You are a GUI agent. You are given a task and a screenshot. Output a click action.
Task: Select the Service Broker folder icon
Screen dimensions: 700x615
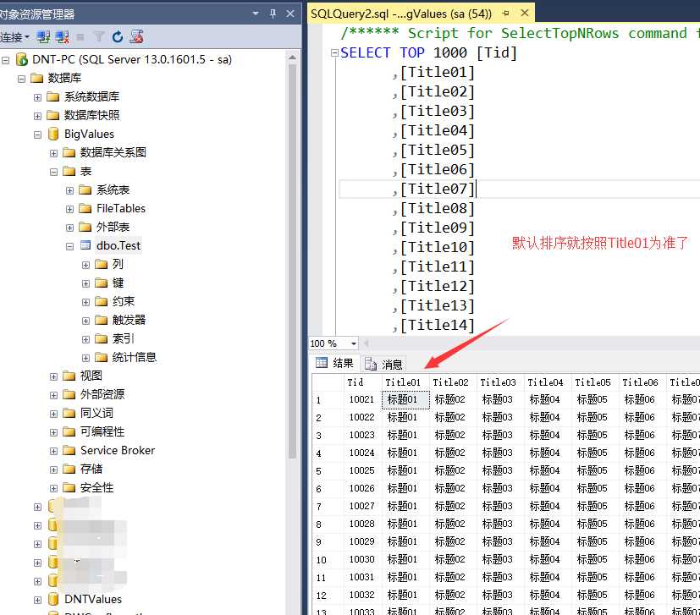[x=69, y=451]
